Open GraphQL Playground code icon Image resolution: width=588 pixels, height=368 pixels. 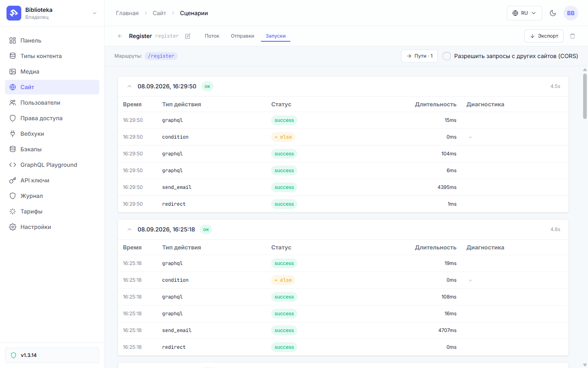(x=13, y=165)
